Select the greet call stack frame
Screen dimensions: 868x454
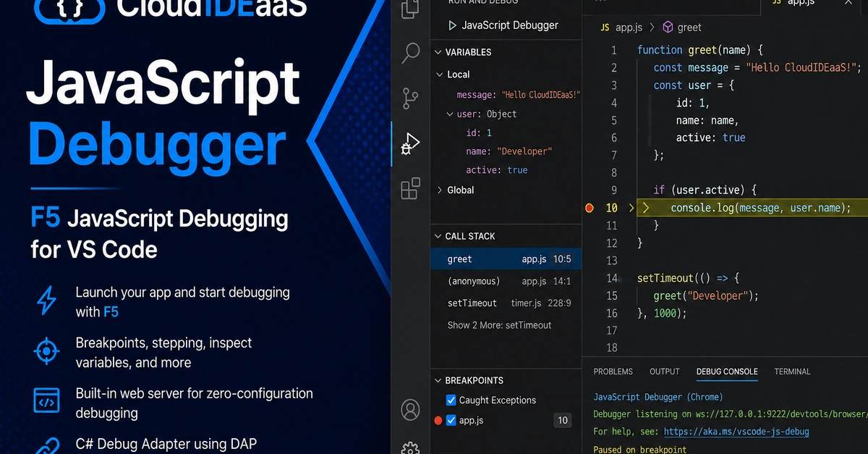coord(506,259)
